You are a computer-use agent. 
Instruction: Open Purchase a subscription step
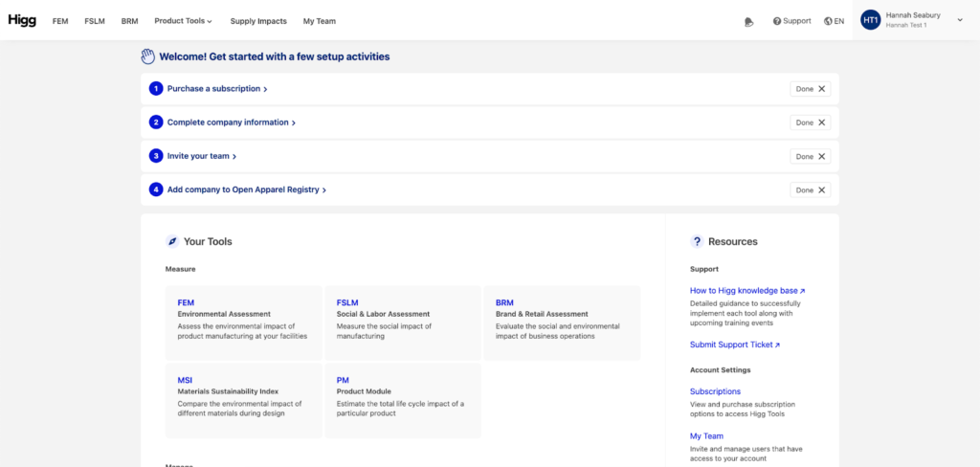[x=217, y=89]
